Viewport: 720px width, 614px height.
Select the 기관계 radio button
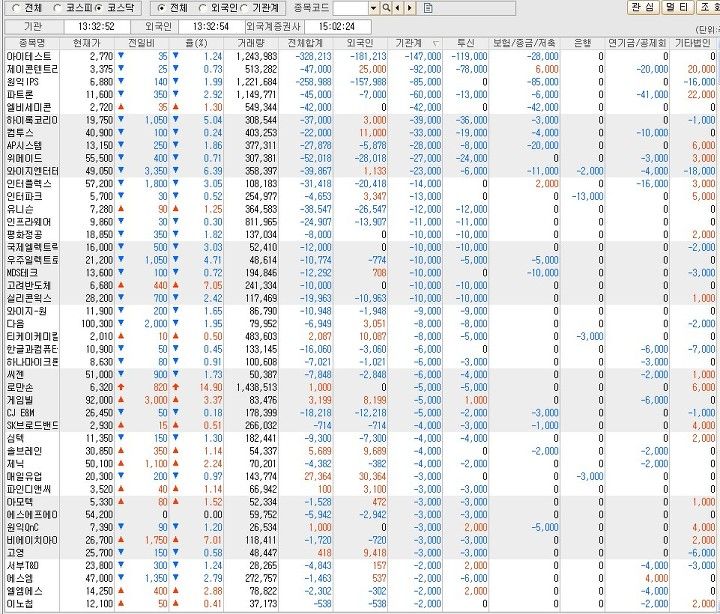tap(244, 8)
